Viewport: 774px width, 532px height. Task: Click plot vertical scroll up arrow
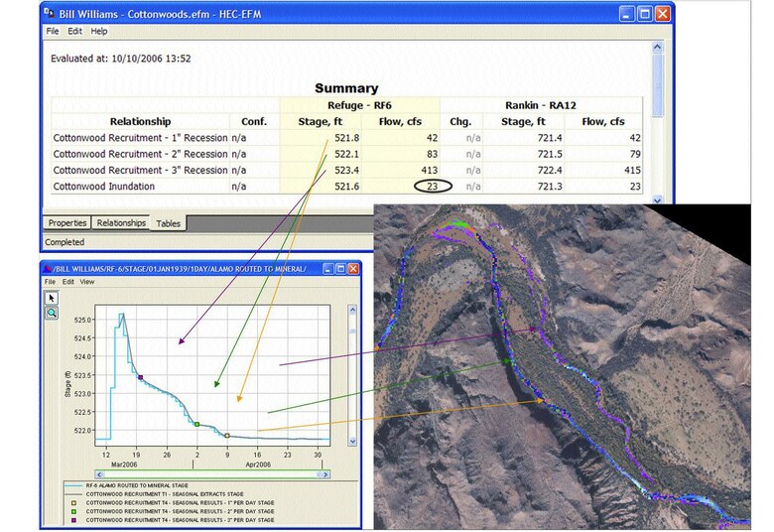[x=352, y=311]
